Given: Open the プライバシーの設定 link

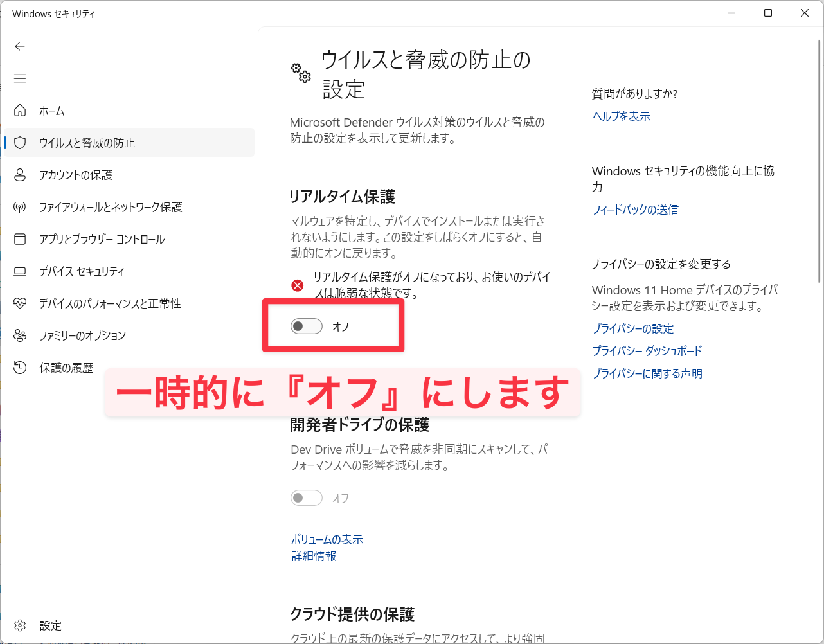Looking at the screenshot, I should coord(633,328).
